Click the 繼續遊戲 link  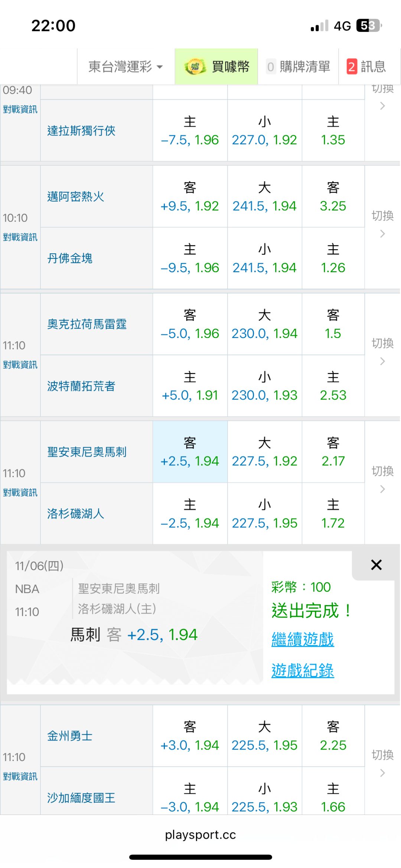tap(303, 640)
